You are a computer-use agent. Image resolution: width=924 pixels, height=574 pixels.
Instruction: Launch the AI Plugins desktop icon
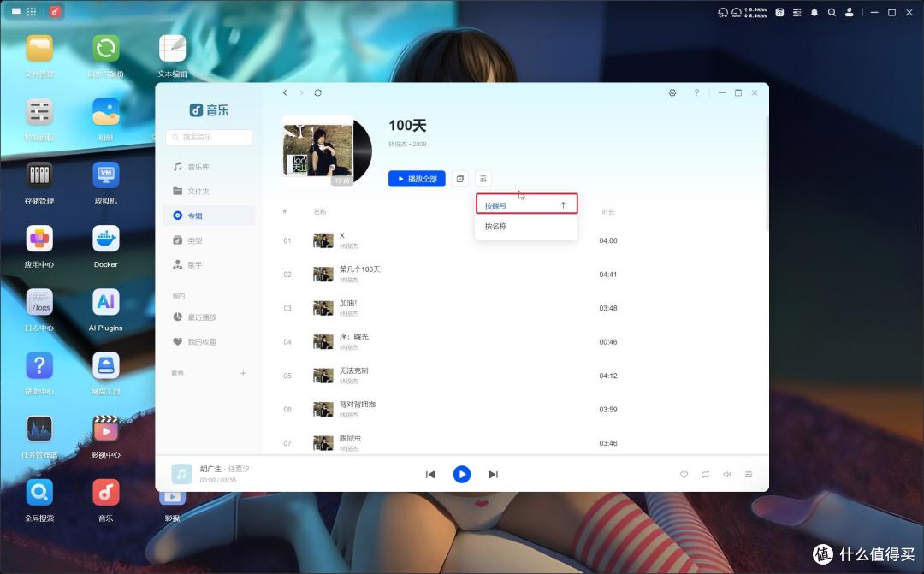click(105, 302)
